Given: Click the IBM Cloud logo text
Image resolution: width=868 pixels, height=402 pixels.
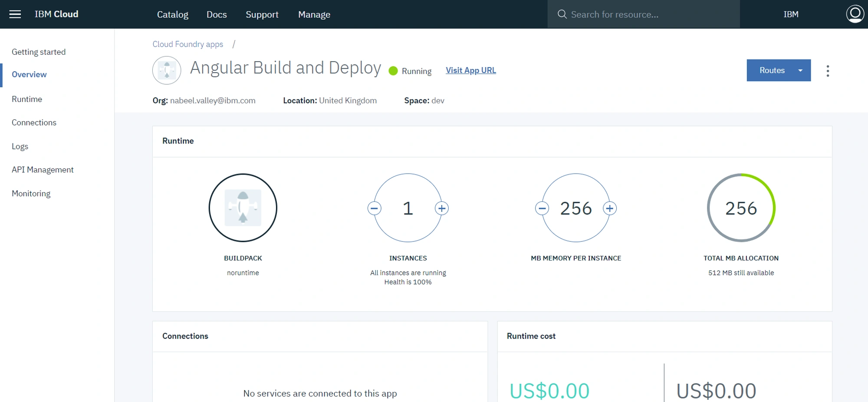Looking at the screenshot, I should (x=56, y=14).
